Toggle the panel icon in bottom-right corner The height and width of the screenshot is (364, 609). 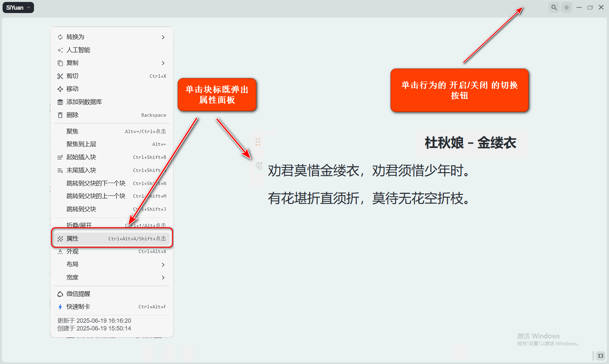[601, 355]
